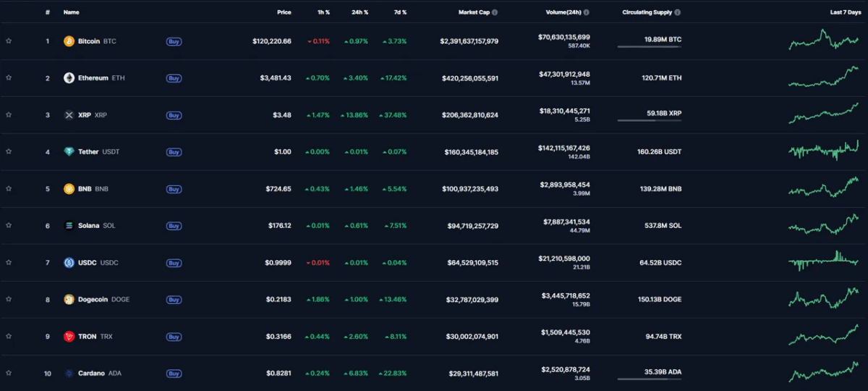Viewport: 868px width, 391px height.
Task: Toggle the USDC watchlist star
Action: [x=9, y=263]
